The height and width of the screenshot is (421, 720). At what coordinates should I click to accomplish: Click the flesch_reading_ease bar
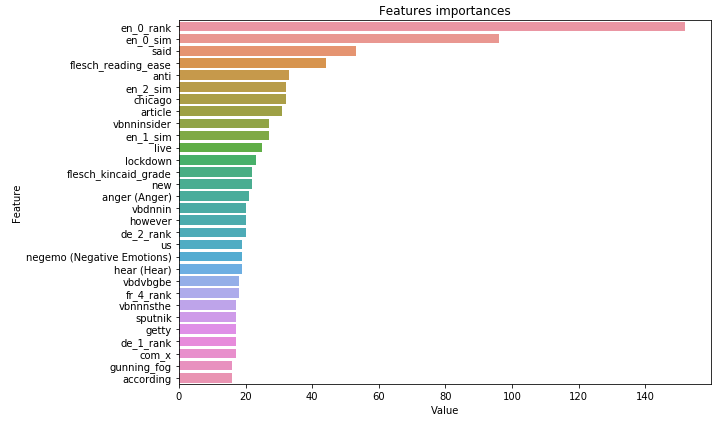[x=253, y=63]
